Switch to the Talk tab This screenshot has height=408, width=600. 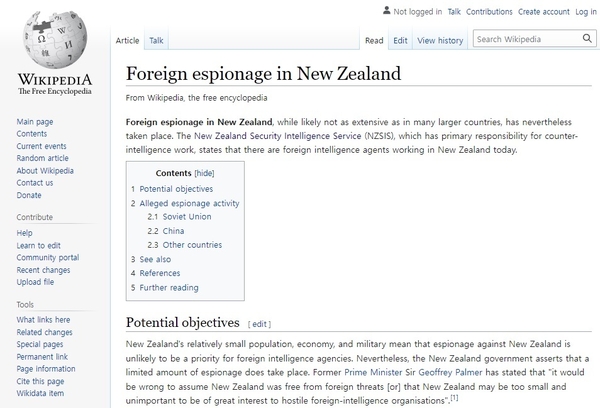click(x=156, y=41)
